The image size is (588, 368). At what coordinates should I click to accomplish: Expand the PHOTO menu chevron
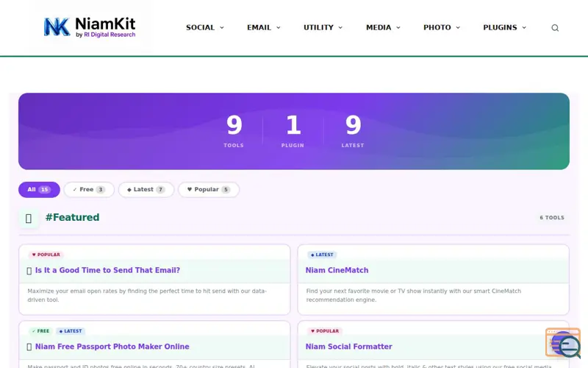click(458, 27)
